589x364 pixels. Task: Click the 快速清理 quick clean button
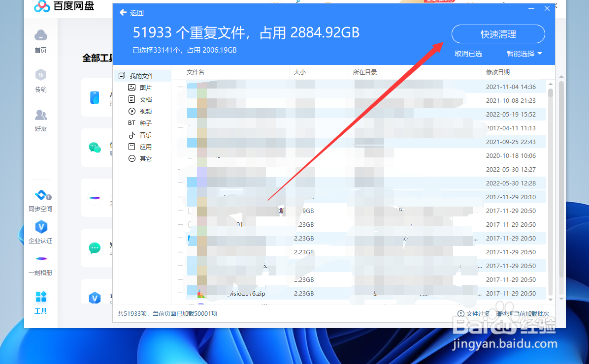click(x=498, y=34)
